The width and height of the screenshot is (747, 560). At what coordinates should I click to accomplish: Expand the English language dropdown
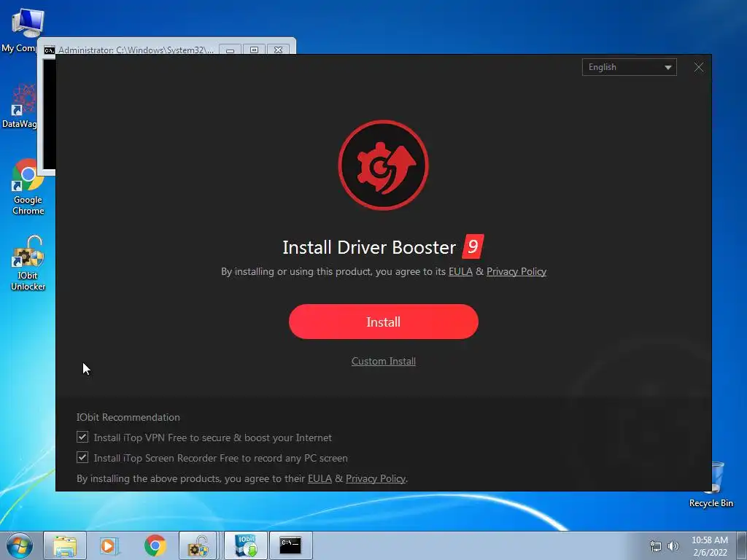pyautogui.click(x=629, y=67)
